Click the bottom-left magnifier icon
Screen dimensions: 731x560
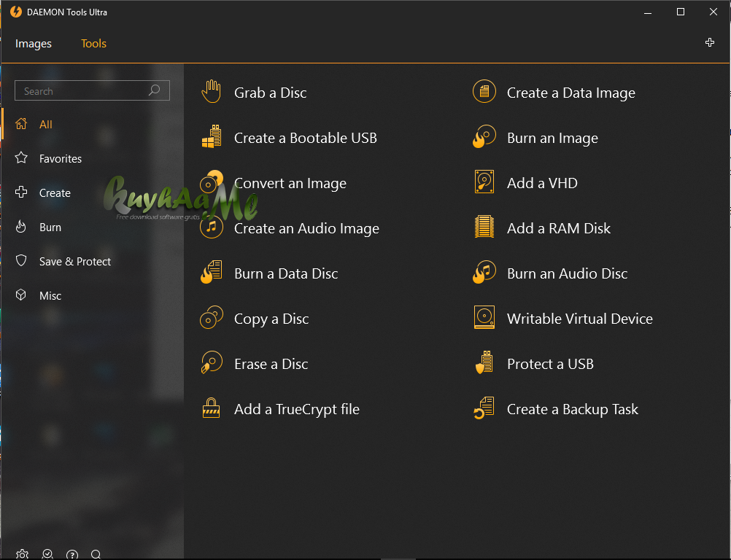[96, 554]
